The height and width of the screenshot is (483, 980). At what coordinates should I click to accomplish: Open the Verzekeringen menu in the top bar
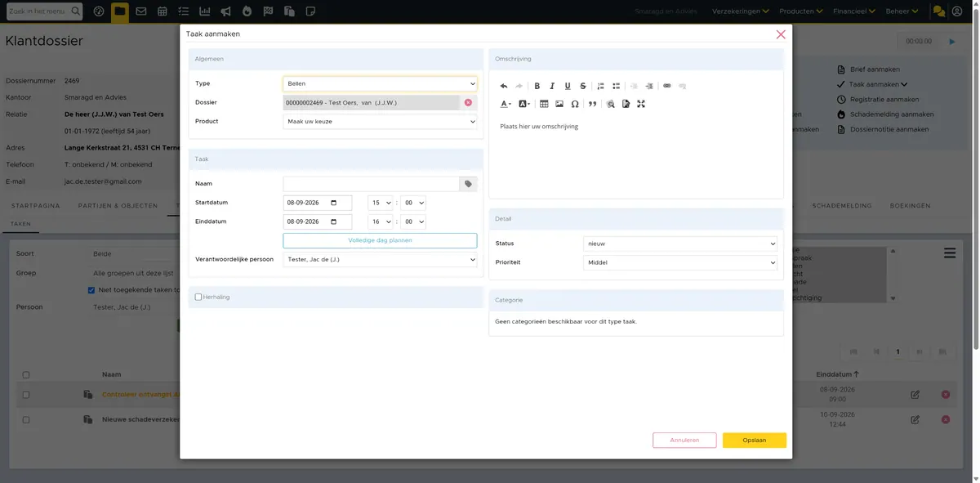[741, 11]
